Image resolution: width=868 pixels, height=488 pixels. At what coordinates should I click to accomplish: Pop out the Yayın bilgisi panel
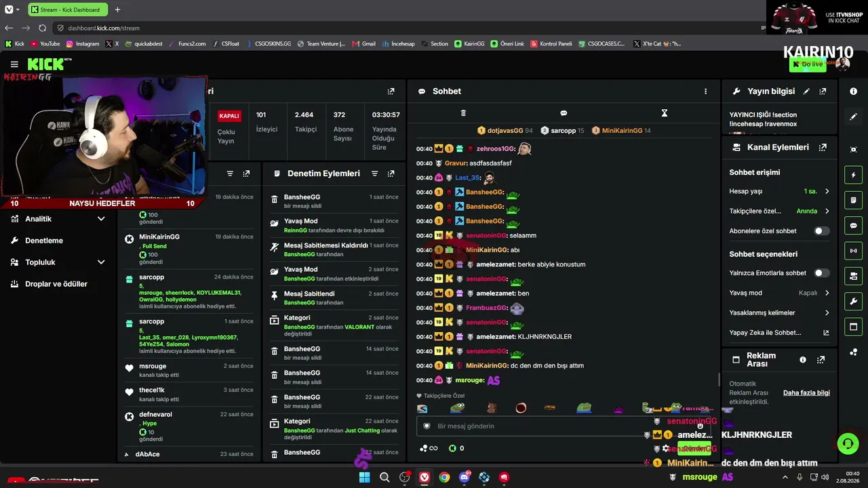tap(823, 91)
